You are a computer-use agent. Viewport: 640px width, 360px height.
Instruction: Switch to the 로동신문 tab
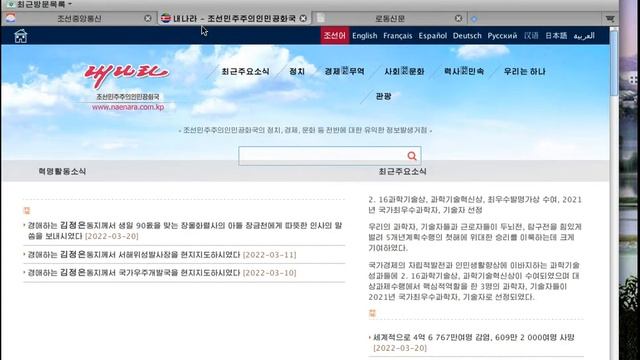390,18
